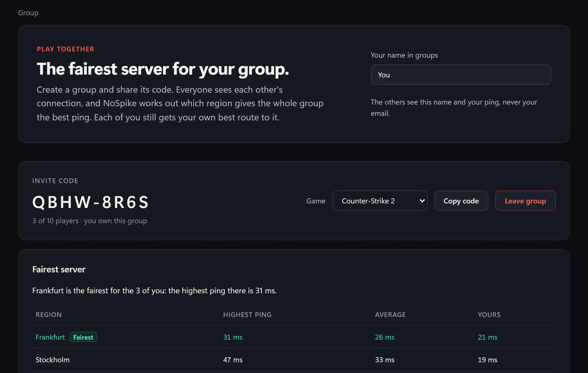The image size is (588, 373).
Task: Click the 31 ms highest ping for Frankfurt
Action: [233, 337]
